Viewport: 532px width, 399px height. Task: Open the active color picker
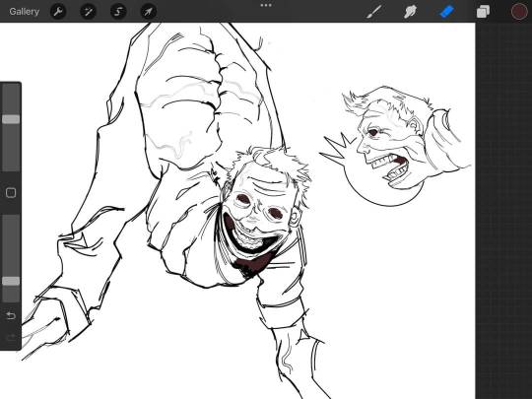pyautogui.click(x=519, y=12)
